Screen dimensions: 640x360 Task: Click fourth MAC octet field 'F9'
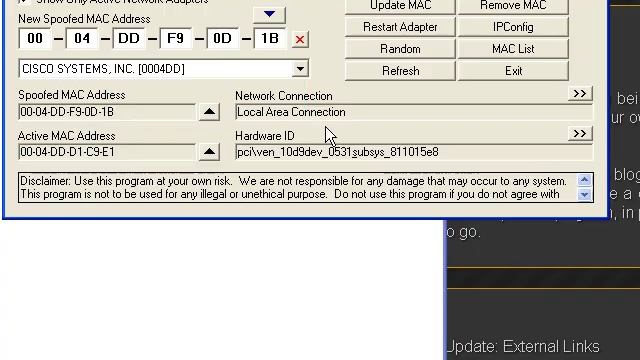pos(176,39)
